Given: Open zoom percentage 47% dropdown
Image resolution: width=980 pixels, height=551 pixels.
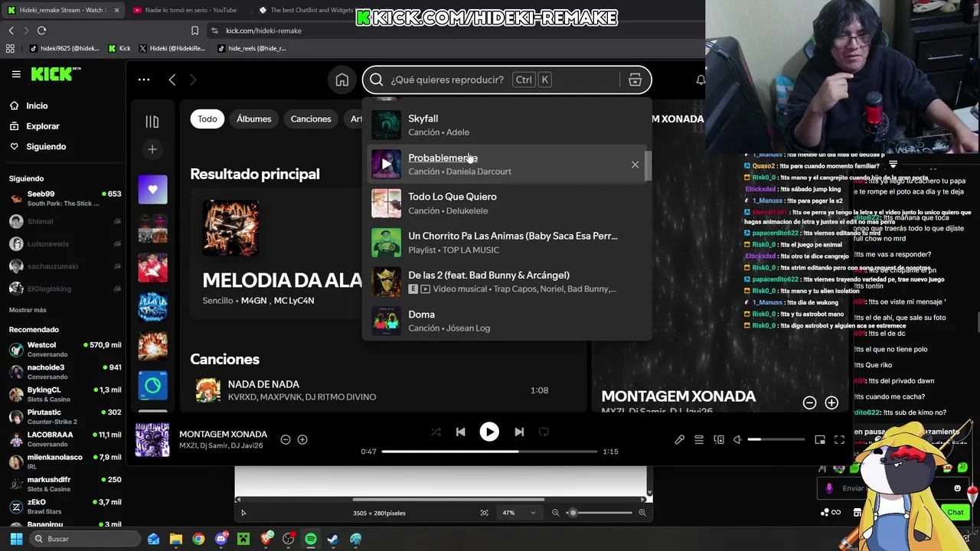Looking at the screenshot, I should click(x=519, y=513).
